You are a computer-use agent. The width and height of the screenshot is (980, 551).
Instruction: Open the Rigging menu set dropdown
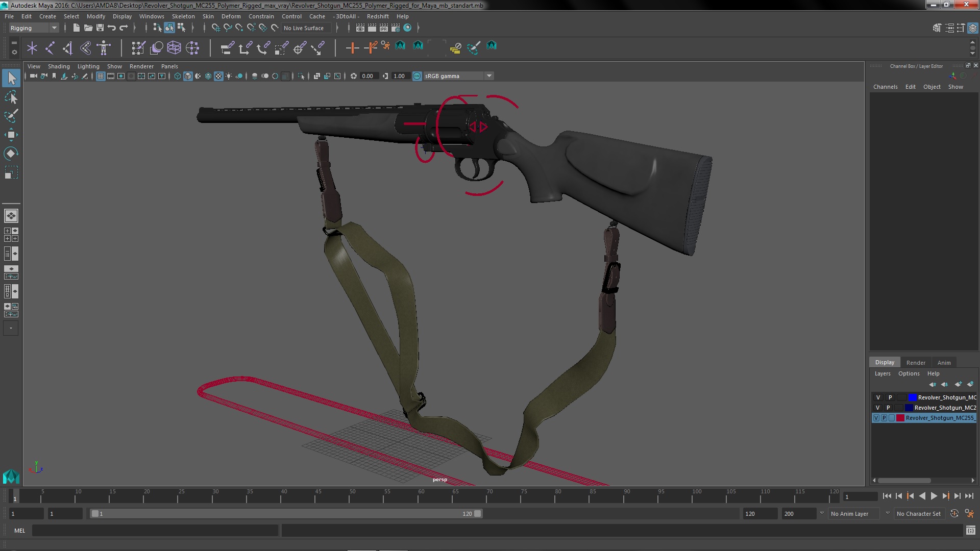pyautogui.click(x=34, y=28)
